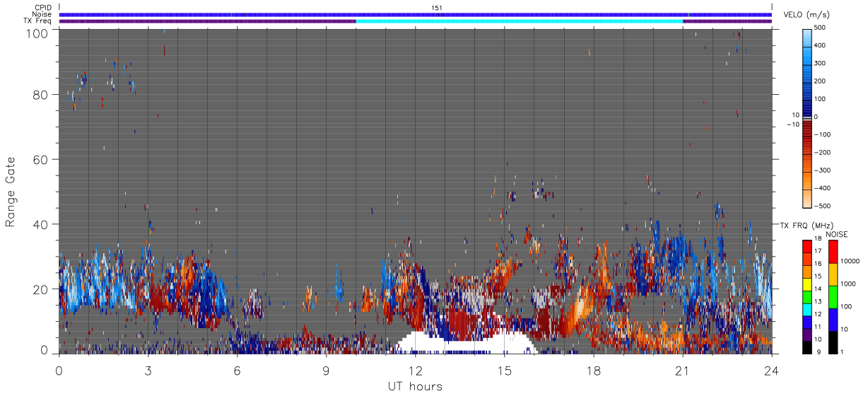Screen dimensions: 868x401
Task: Click the 18 tick label on UT hours axis
Action: (x=593, y=370)
